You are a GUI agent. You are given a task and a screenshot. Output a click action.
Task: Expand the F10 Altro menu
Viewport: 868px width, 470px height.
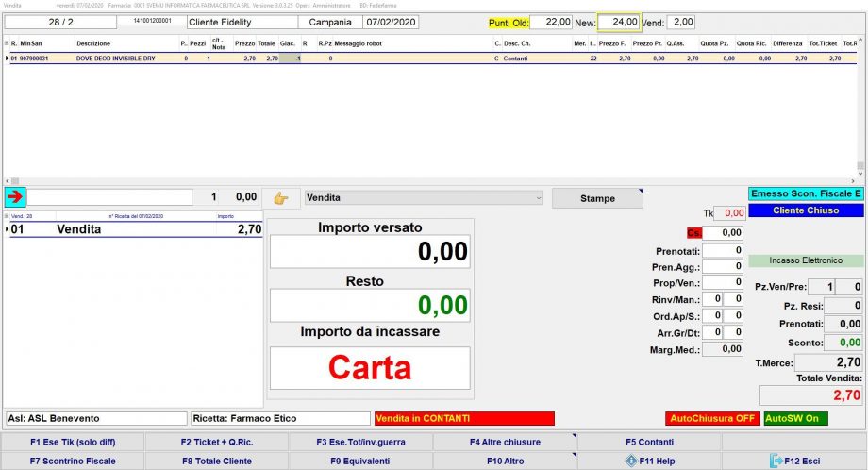coord(504,461)
